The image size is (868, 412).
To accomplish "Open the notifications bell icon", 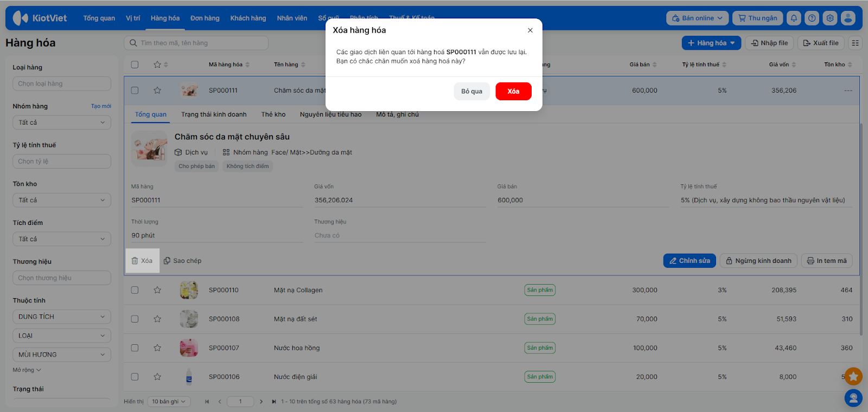I will tap(794, 18).
